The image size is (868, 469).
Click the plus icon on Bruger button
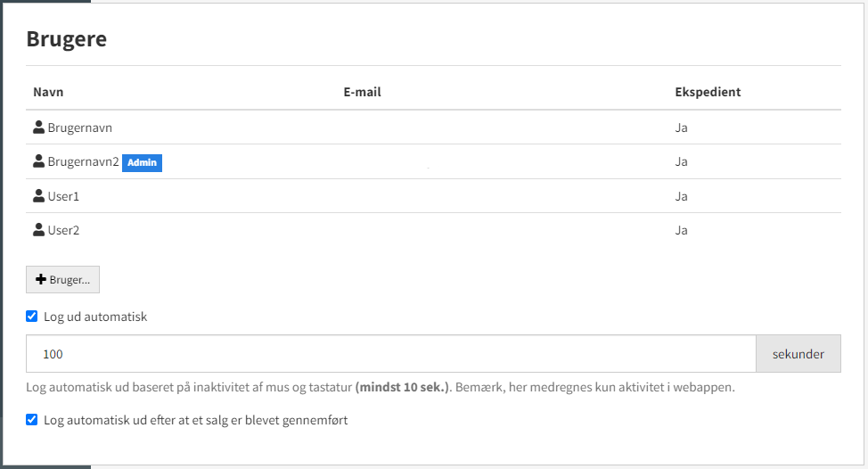pyautogui.click(x=41, y=279)
